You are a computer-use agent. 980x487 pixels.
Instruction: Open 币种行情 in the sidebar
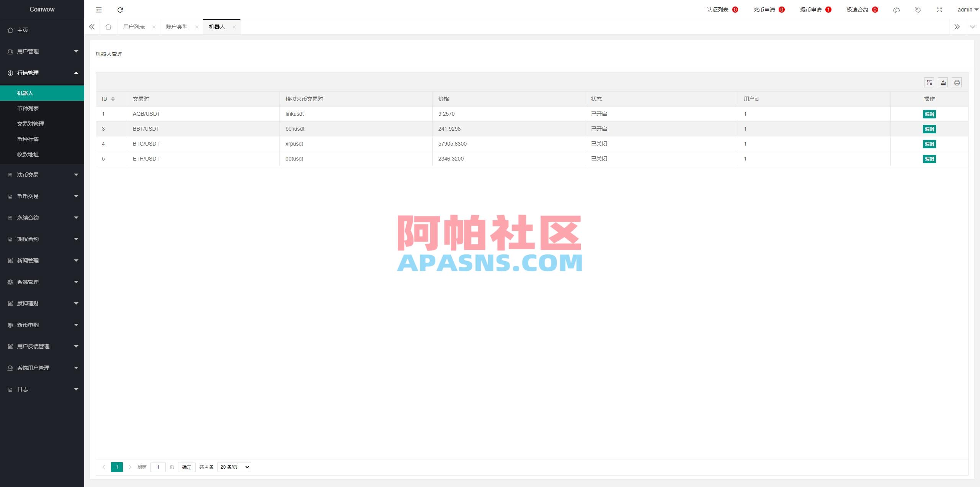pyautogui.click(x=42, y=139)
